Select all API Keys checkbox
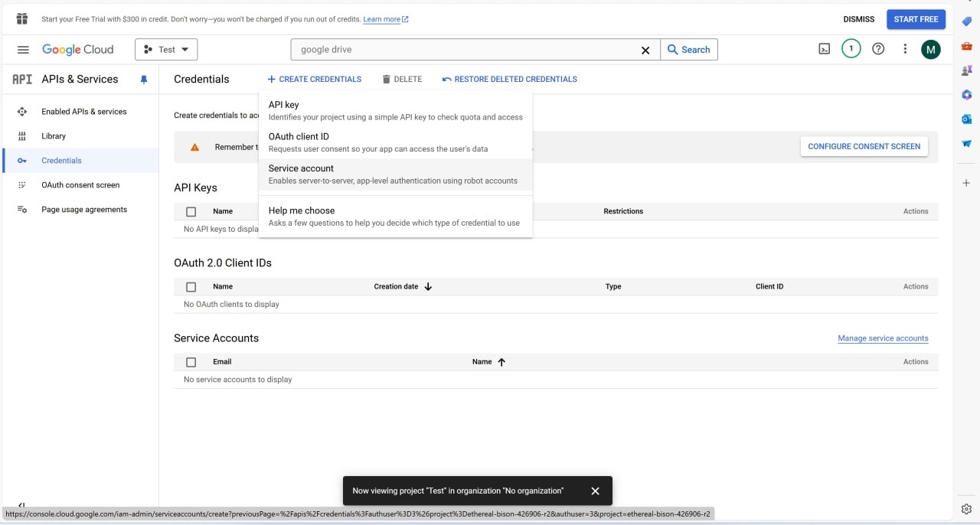Screen dimensions: 980x525 (x=191, y=211)
